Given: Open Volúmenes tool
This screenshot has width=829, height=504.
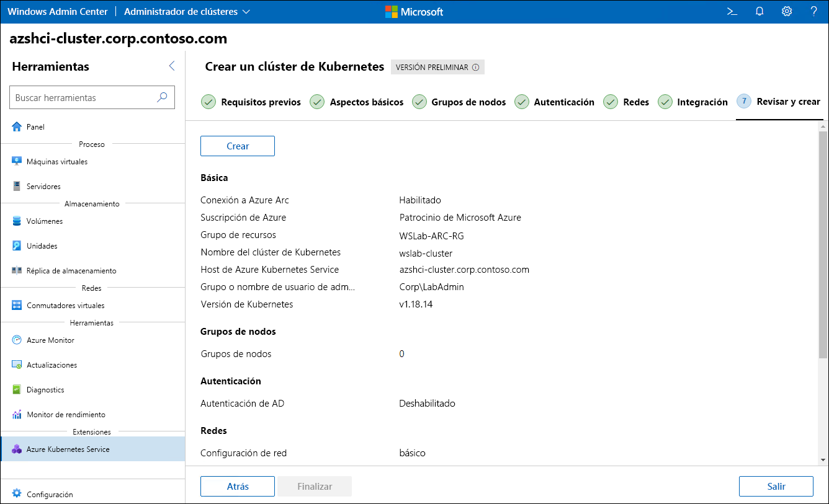Looking at the screenshot, I should point(92,221).
